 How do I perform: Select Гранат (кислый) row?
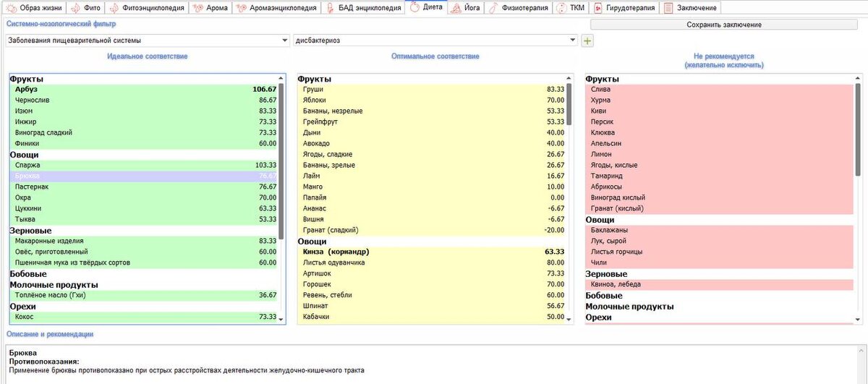point(720,208)
